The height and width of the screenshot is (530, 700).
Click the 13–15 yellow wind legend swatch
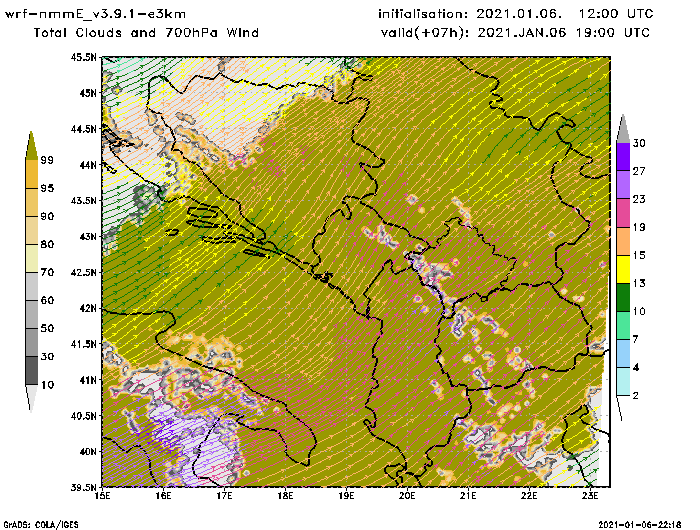623,269
